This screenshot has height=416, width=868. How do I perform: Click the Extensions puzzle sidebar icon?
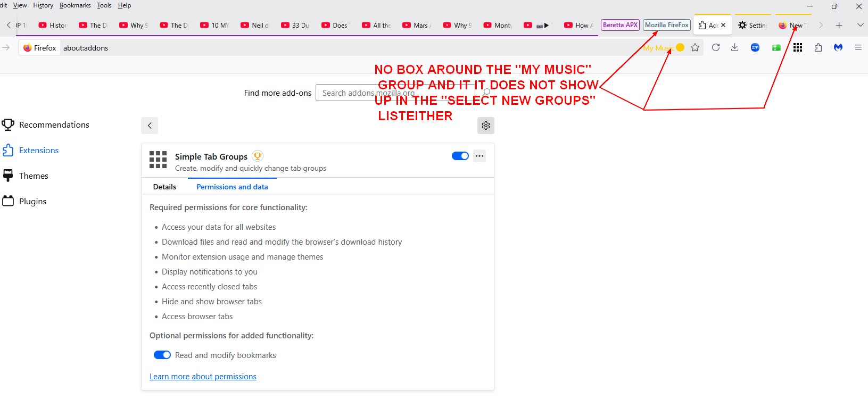click(8, 151)
